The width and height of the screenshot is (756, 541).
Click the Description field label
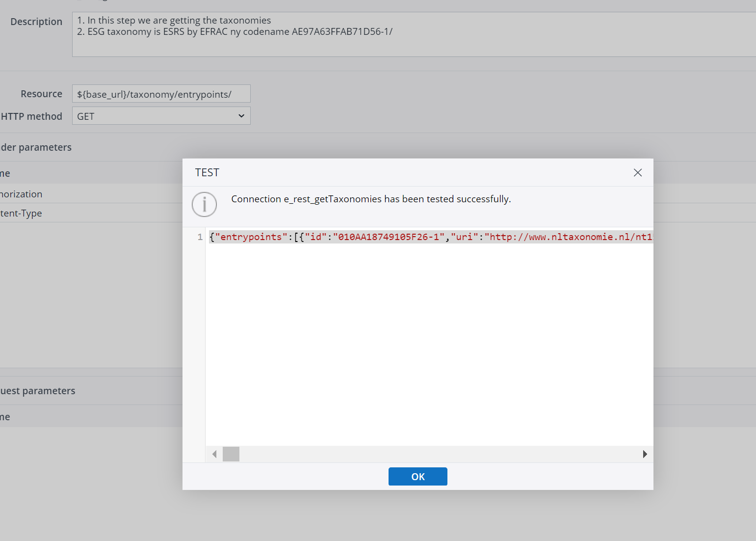click(x=36, y=22)
